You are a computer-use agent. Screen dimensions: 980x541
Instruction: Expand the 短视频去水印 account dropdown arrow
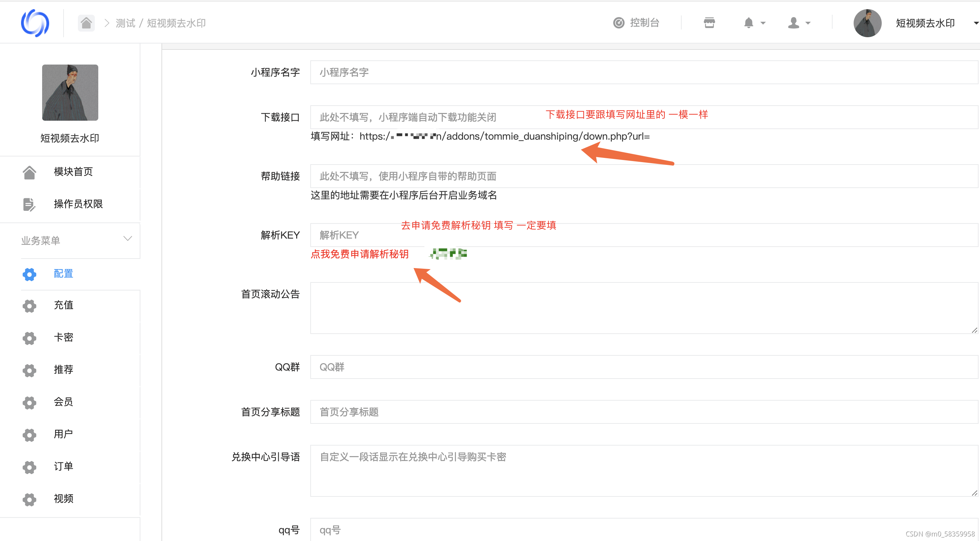point(975,23)
